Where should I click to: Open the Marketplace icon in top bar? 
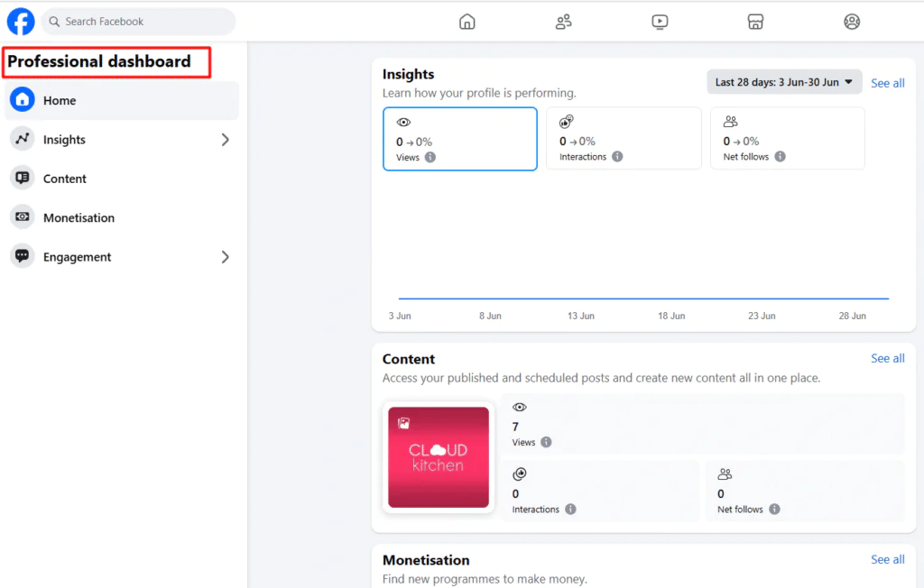coord(755,22)
